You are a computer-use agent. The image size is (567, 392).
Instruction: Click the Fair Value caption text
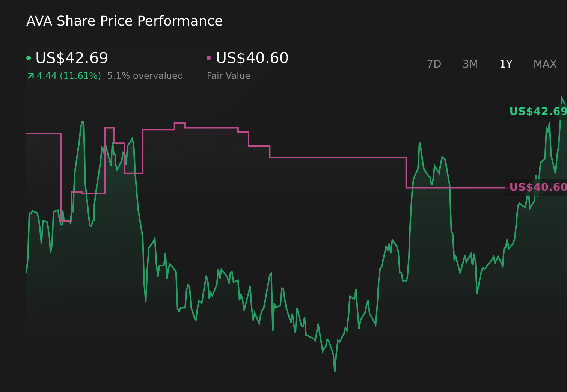pyautogui.click(x=228, y=75)
